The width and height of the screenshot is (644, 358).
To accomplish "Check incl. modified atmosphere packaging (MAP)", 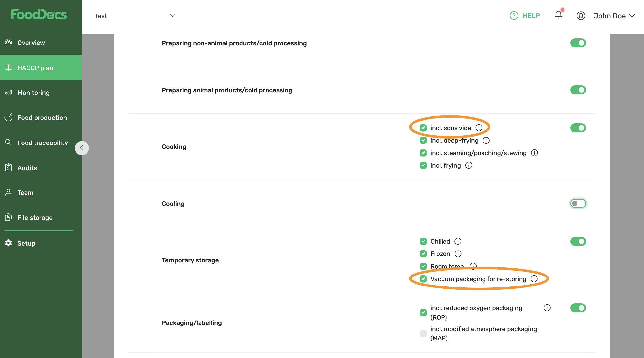I will click(423, 333).
